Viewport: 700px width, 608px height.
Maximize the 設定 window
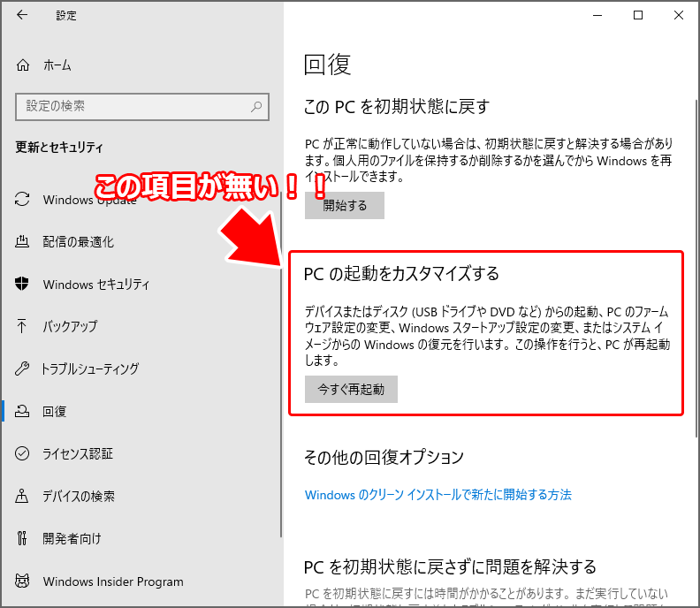click(x=638, y=15)
